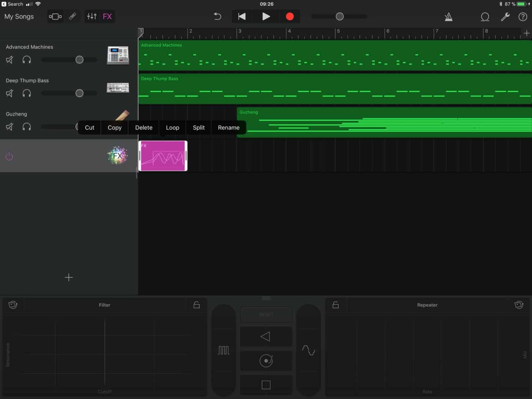This screenshot has width=532, height=399.
Task: Toggle the FX track power button
Action: click(9, 156)
